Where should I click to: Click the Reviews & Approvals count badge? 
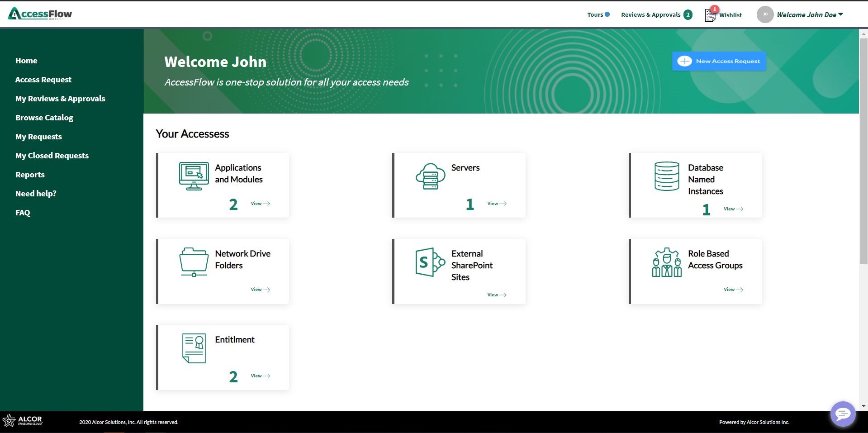coord(688,14)
